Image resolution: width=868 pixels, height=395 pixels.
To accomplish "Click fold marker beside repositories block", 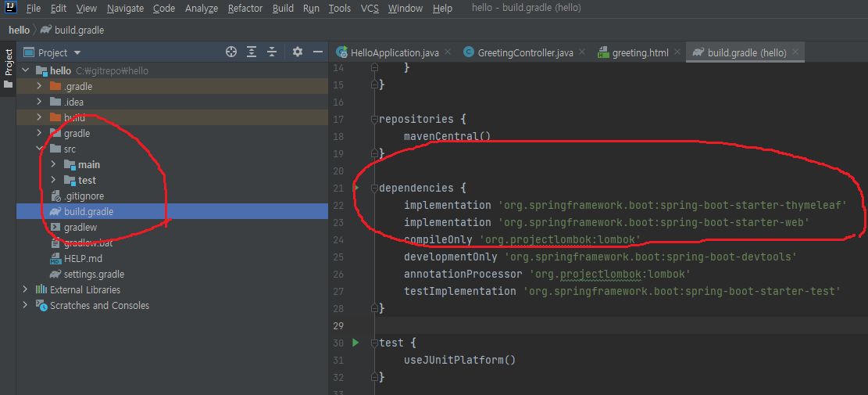I will (x=376, y=120).
